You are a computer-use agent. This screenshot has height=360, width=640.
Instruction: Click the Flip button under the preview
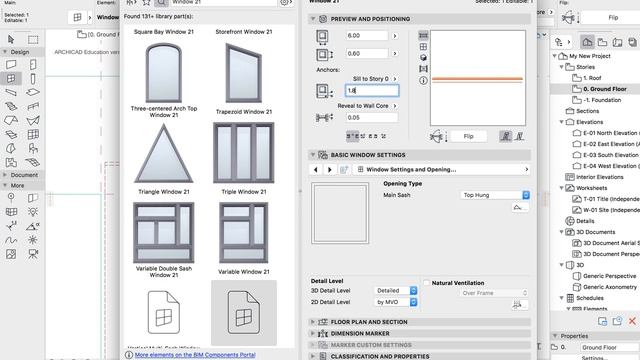point(469,136)
